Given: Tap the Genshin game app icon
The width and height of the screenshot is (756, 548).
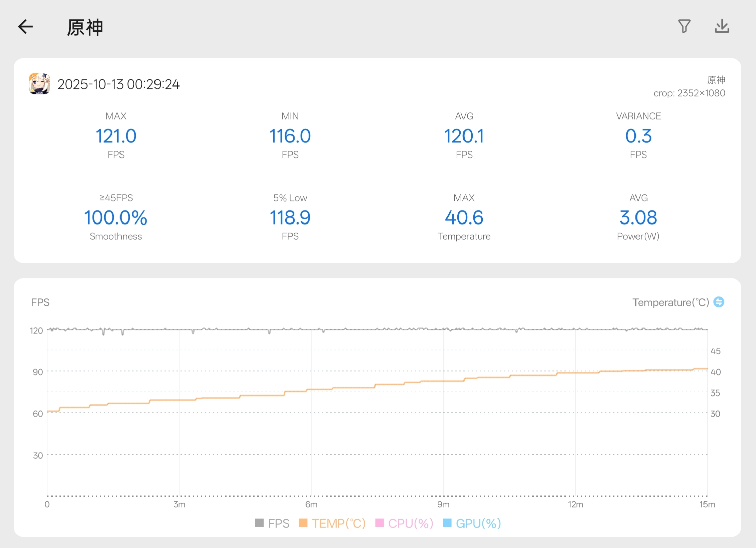Looking at the screenshot, I should pyautogui.click(x=40, y=84).
